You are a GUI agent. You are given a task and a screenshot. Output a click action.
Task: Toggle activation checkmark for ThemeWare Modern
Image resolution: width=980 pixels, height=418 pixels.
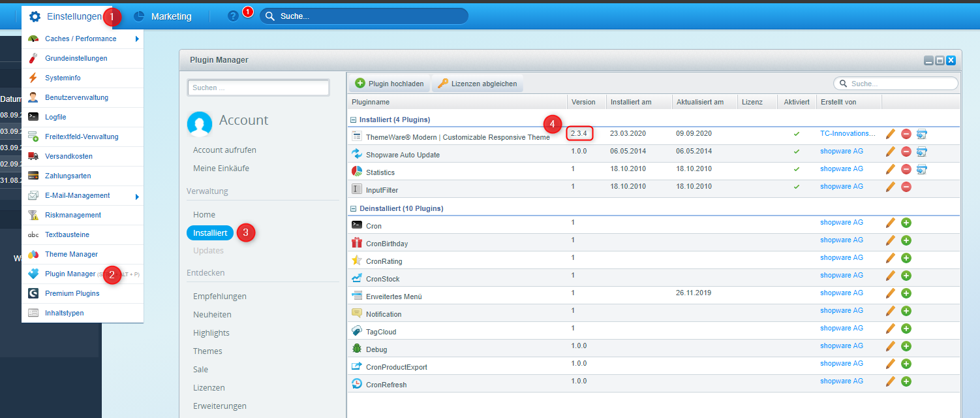(797, 134)
